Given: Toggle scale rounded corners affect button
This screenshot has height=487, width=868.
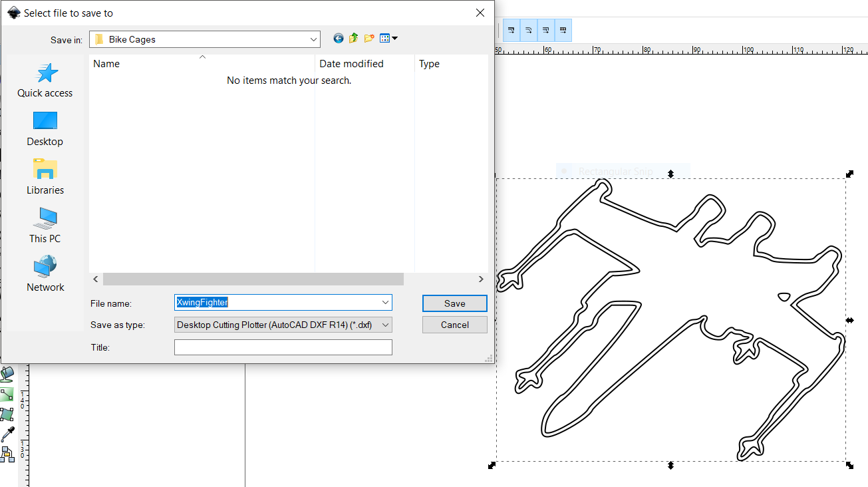Looking at the screenshot, I should pos(528,30).
